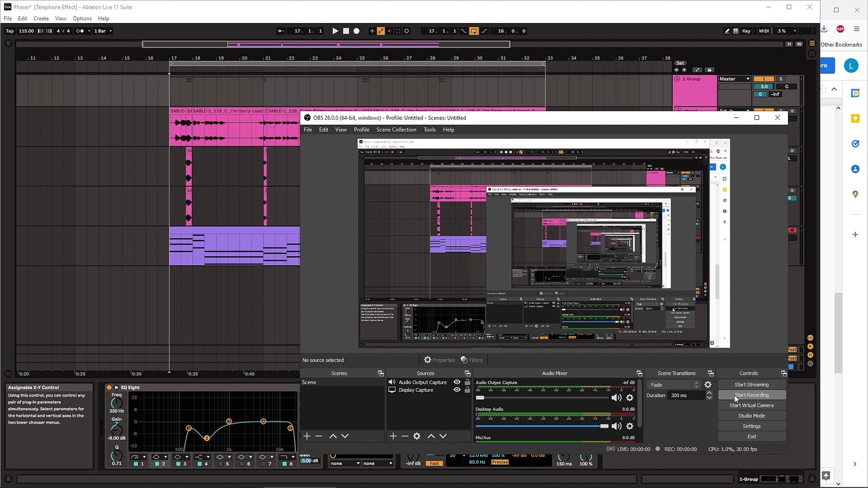
Task: Click the Play button in Ableton transport
Action: [335, 31]
